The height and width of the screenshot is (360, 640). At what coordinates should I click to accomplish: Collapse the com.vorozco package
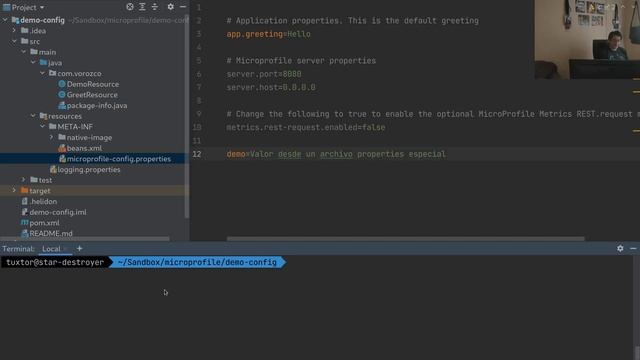(42, 73)
